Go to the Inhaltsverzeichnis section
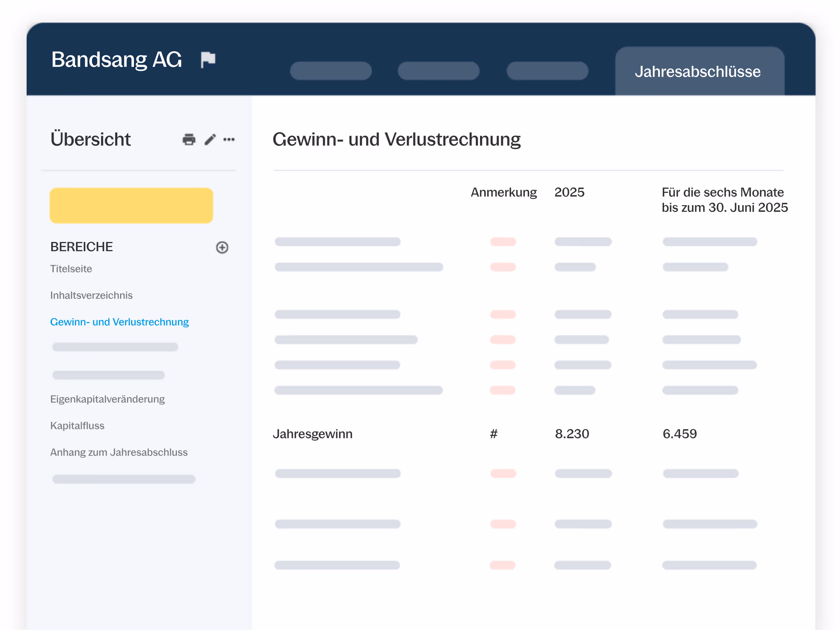The width and height of the screenshot is (840, 630). coord(91,295)
